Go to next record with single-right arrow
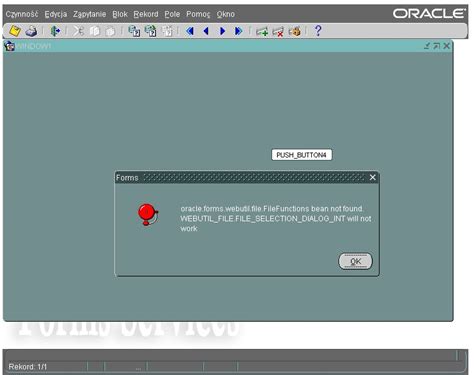Viewport: 474px width, 375px height. click(x=223, y=31)
